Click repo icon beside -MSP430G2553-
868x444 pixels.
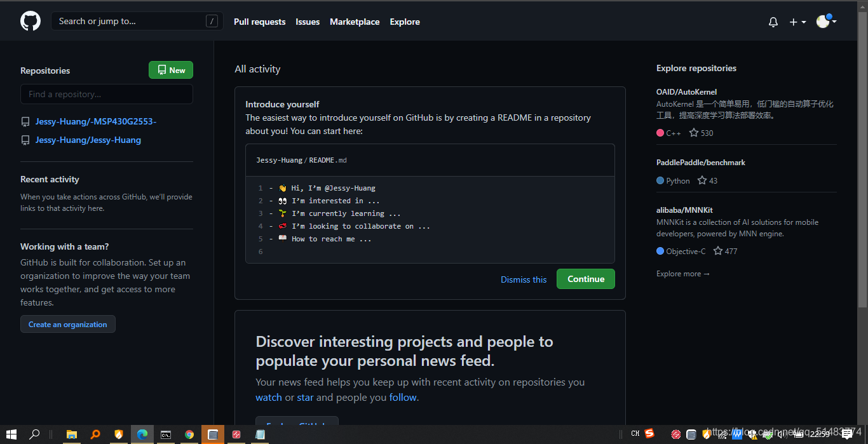tap(25, 121)
